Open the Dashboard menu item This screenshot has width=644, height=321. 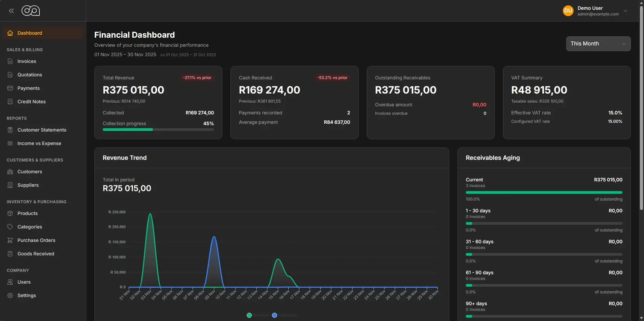(30, 33)
